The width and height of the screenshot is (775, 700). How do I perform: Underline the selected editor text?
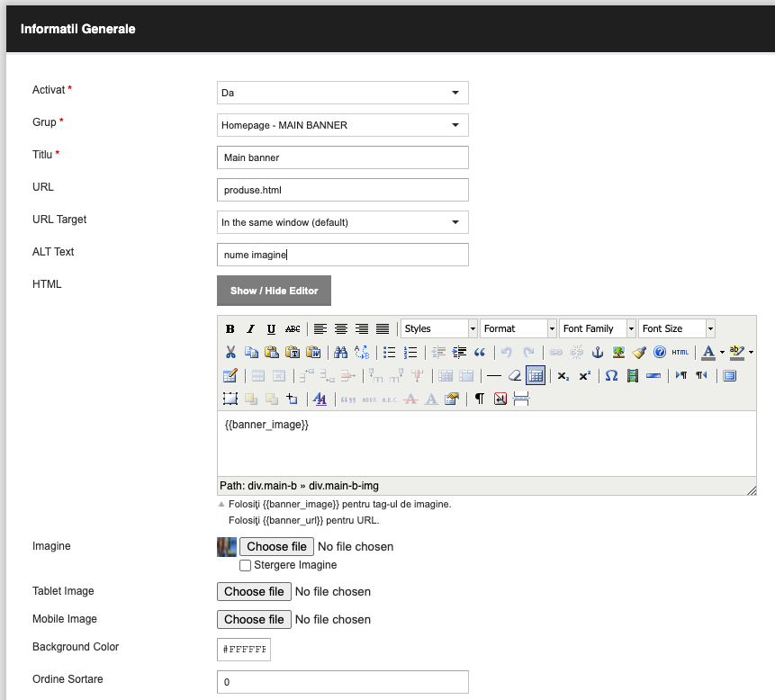point(271,328)
